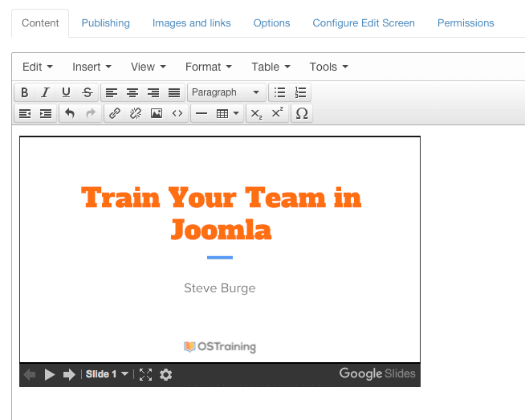
Task: Decrease indent of paragraph
Action: tap(25, 113)
